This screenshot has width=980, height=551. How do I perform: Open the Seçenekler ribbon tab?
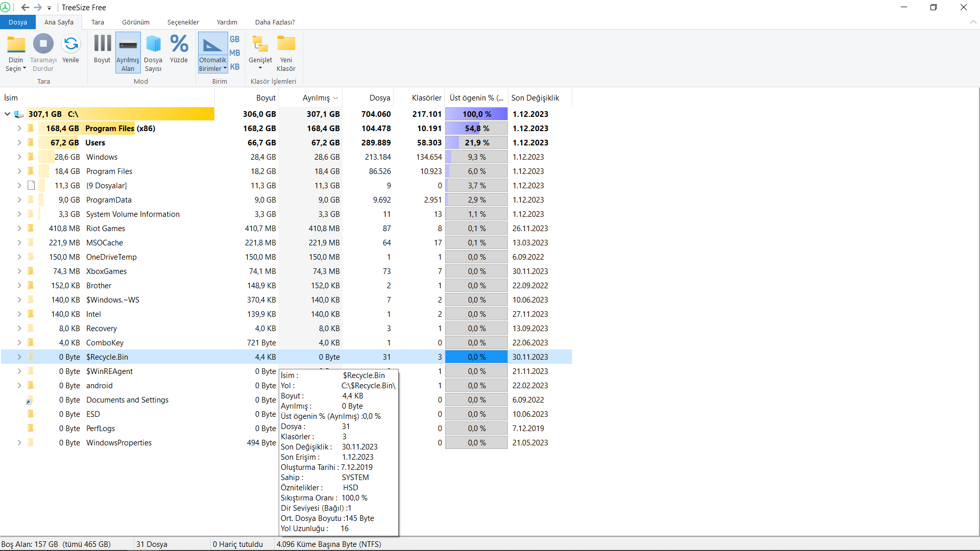click(x=183, y=22)
